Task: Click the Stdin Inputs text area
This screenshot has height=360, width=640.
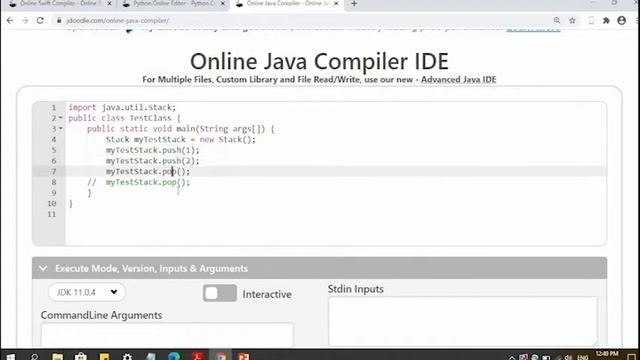Action: pyautogui.click(x=462, y=321)
